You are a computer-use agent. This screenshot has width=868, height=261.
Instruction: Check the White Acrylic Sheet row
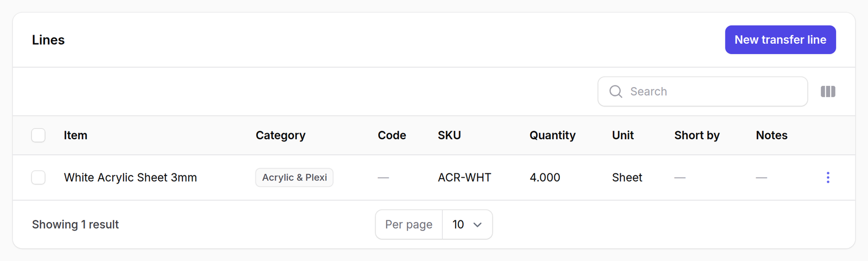click(39, 178)
